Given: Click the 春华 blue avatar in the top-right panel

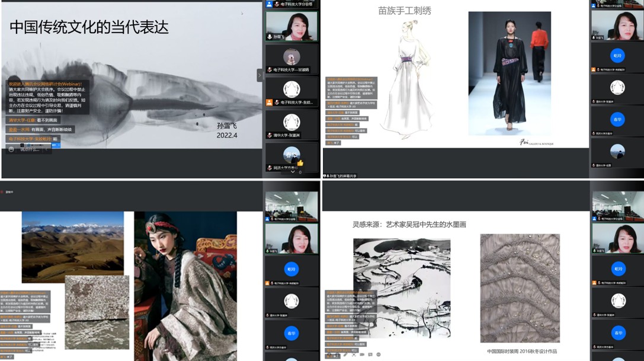Looking at the screenshot, I should [x=617, y=119].
